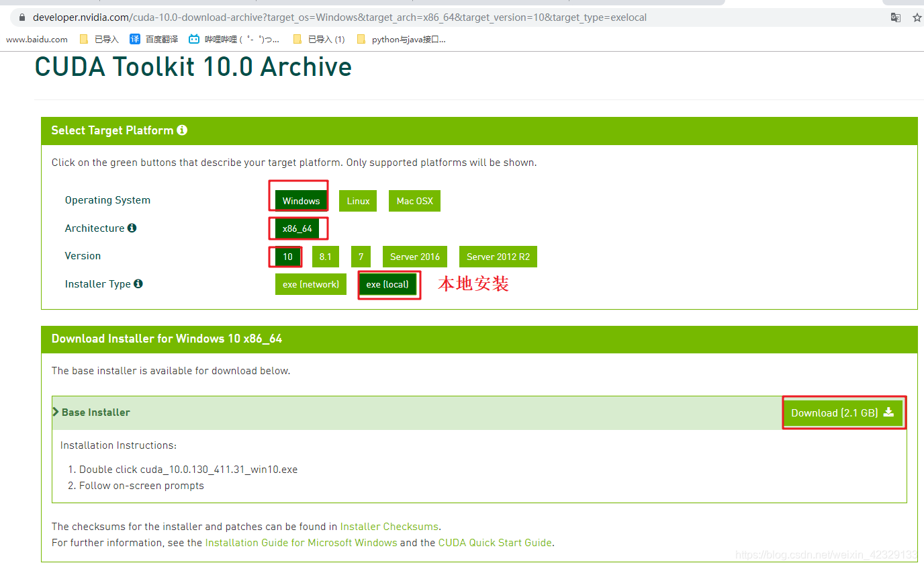Click the browser address bar URL
The width and height of the screenshot is (924, 567).
click(x=339, y=17)
